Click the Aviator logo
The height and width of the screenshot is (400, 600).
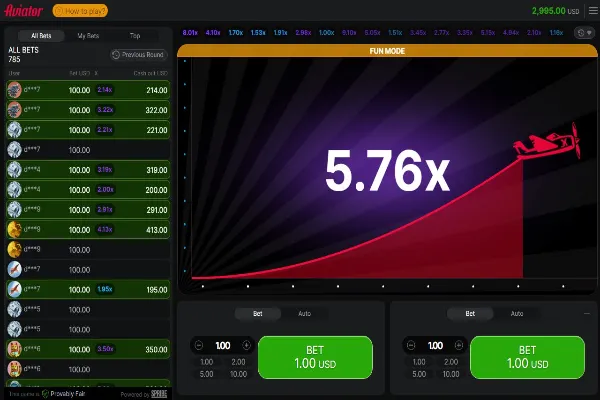(x=24, y=11)
